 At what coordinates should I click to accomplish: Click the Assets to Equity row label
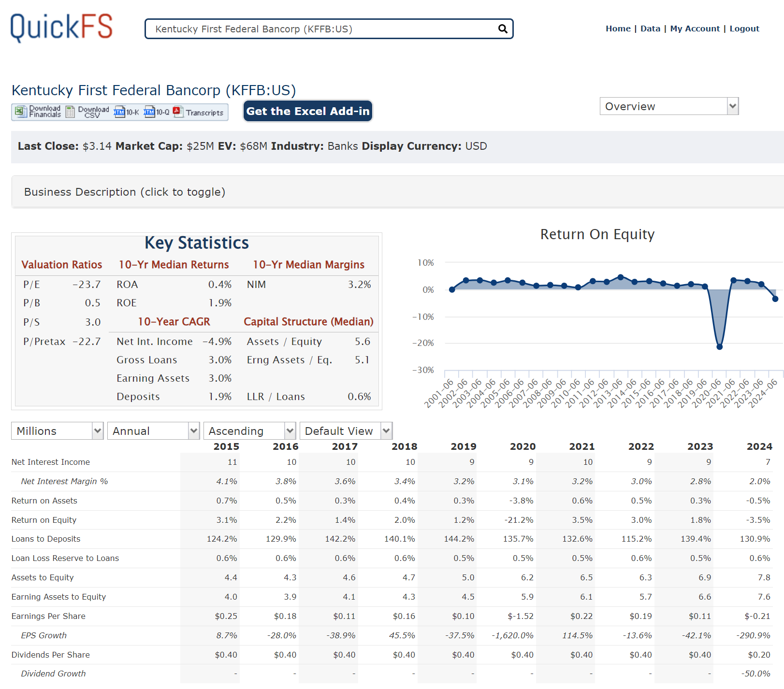pos(43,577)
